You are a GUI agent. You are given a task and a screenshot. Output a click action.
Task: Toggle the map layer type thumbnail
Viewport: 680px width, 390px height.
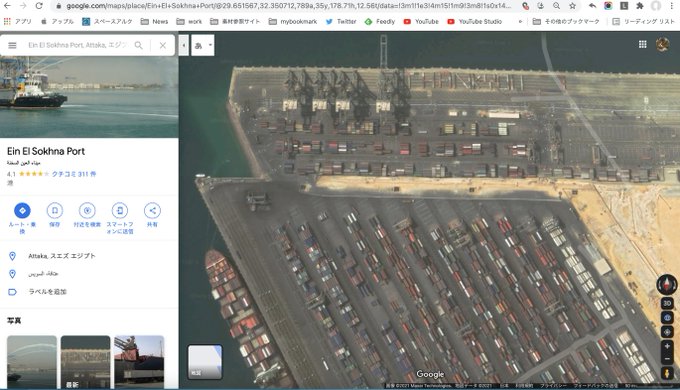[x=205, y=362]
